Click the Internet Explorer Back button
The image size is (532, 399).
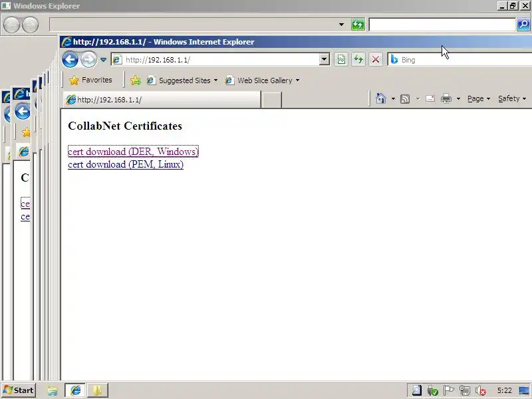[x=70, y=60]
